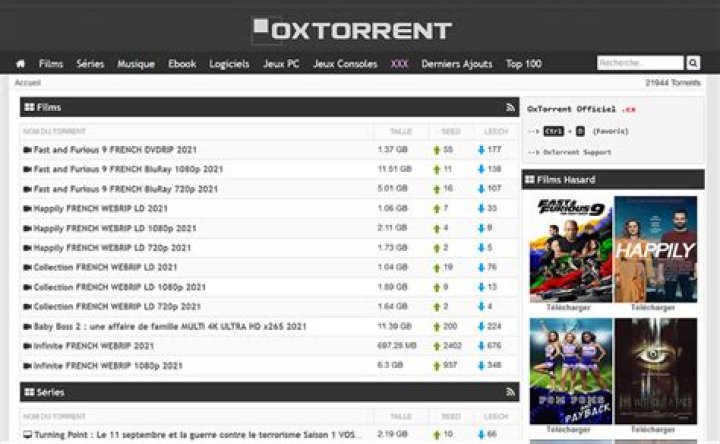Open Infinite FRENCH WEBRIP 1080p 2021
Viewport: 720px width, 444px height.
tap(108, 366)
